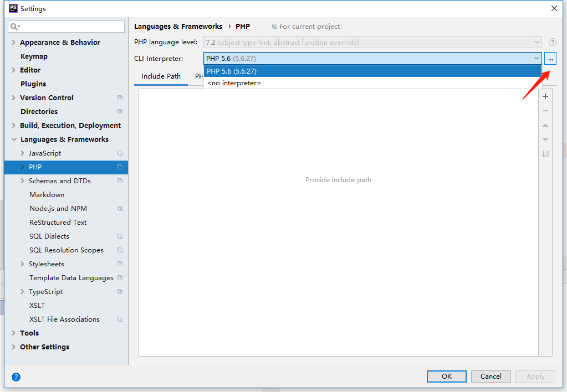Expand the TypeScript tree node
567x392 pixels.
22,292
